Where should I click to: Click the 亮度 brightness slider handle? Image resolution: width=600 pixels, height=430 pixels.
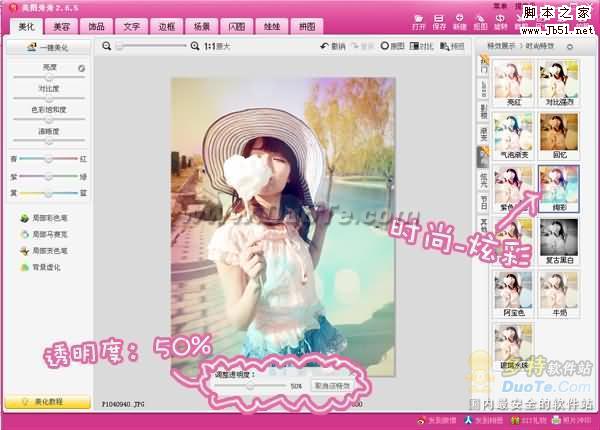(x=49, y=77)
